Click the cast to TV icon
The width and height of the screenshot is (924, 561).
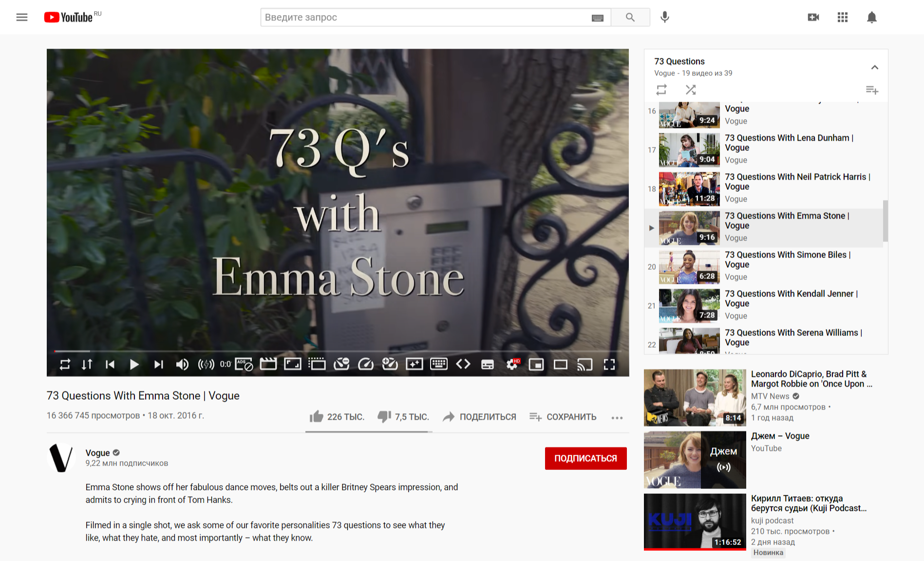click(x=585, y=365)
